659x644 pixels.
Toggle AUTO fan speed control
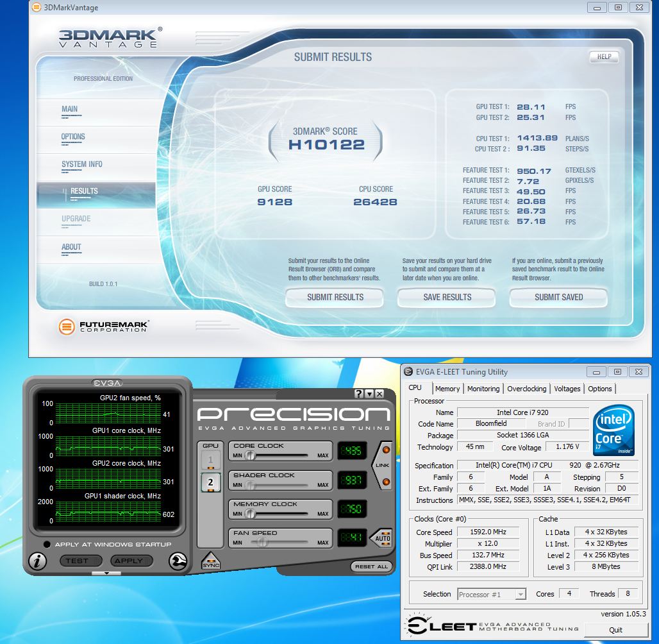(x=381, y=538)
